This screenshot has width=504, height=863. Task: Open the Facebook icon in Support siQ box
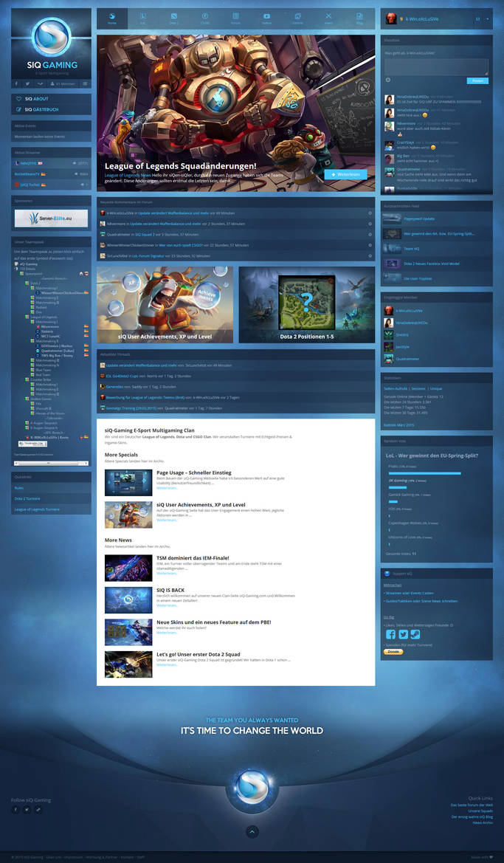[390, 635]
